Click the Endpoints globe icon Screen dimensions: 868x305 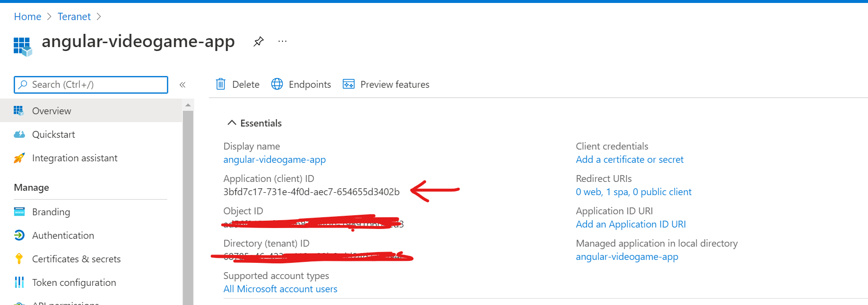tap(277, 84)
